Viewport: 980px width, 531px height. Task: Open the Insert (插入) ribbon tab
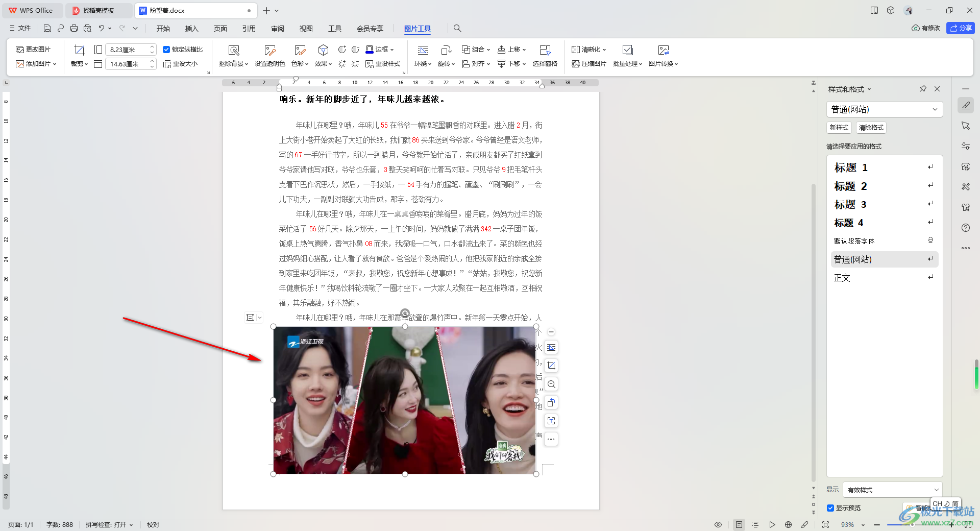pos(192,29)
